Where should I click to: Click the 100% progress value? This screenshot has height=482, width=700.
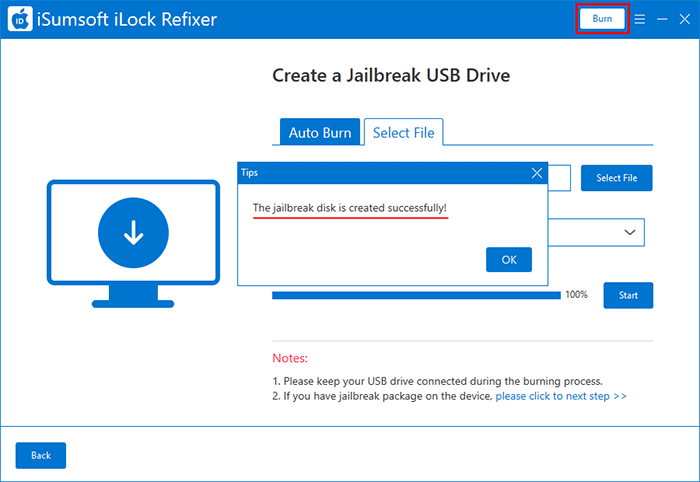pyautogui.click(x=576, y=295)
